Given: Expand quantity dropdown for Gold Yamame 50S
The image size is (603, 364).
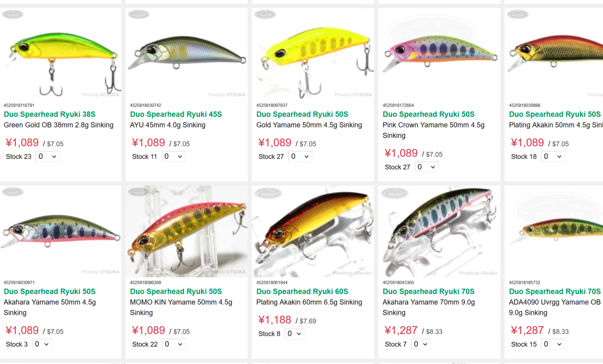Looking at the screenshot, I should coord(300,156).
